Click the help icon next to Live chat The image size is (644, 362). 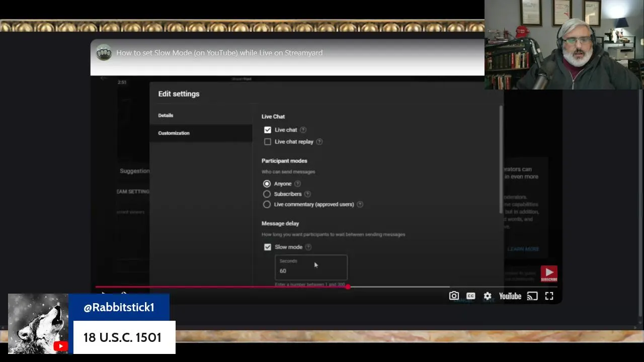pos(303,130)
